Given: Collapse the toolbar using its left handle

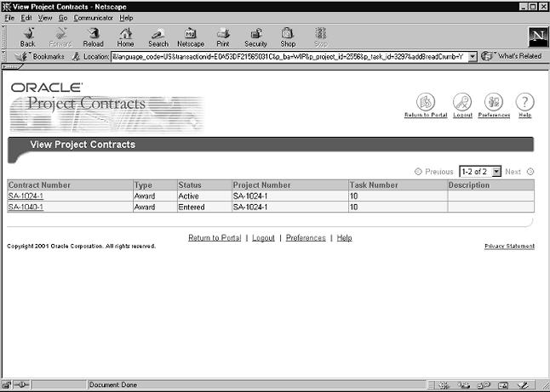Looking at the screenshot, I should 3,37.
